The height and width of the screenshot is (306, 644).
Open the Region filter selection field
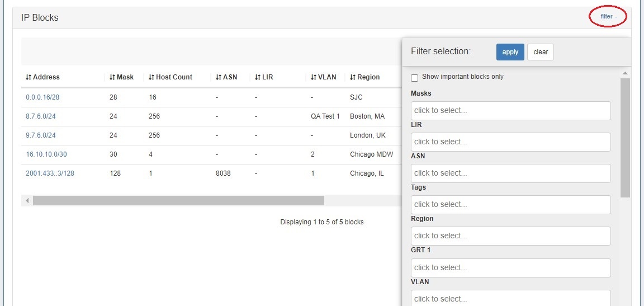[x=510, y=236]
